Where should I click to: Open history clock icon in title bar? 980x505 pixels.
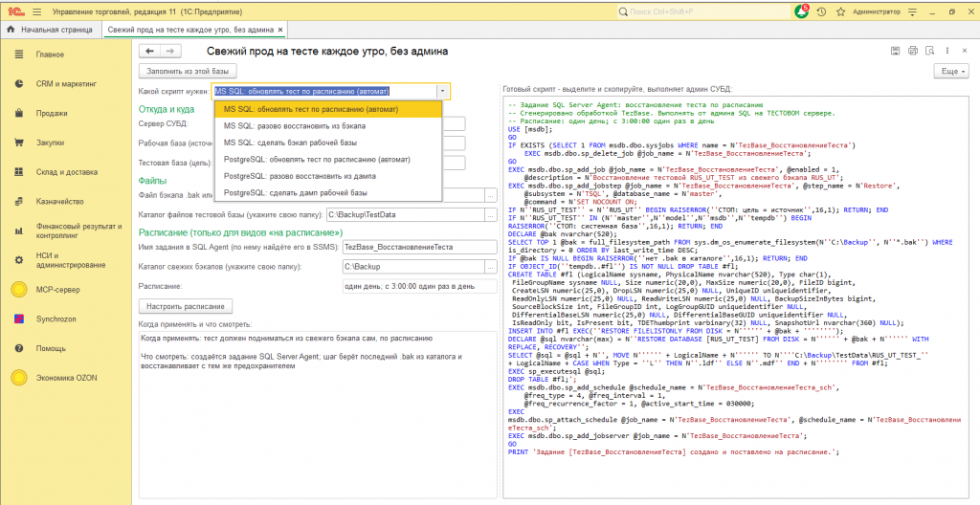click(821, 11)
